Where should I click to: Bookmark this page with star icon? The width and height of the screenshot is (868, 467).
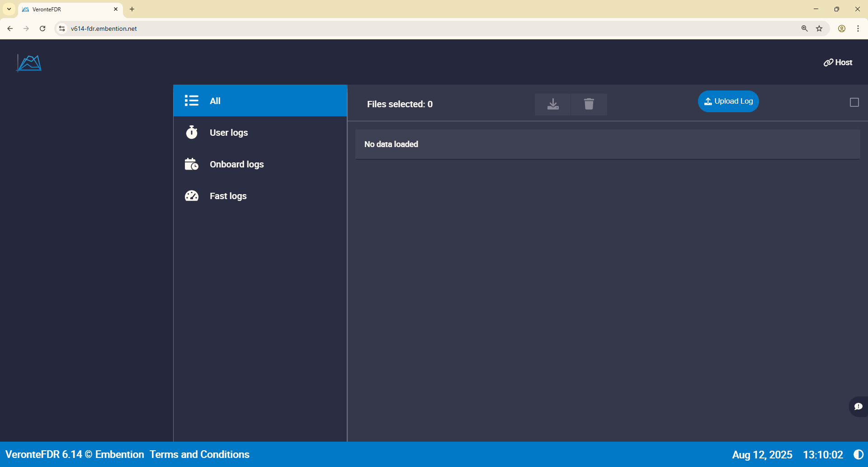(819, 29)
